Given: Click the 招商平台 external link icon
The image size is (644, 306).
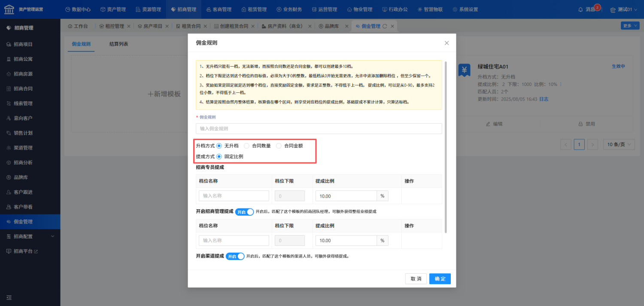Looking at the screenshot, I should click(36, 251).
